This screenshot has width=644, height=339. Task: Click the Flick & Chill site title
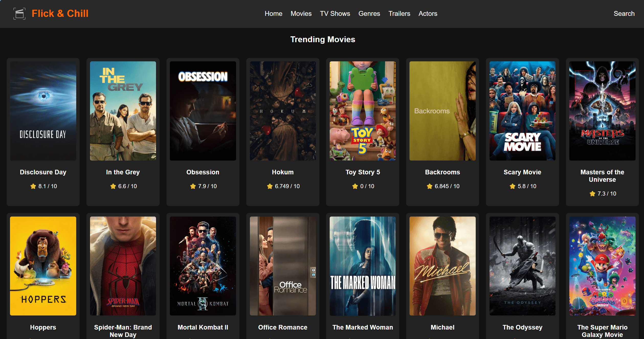[x=60, y=14]
